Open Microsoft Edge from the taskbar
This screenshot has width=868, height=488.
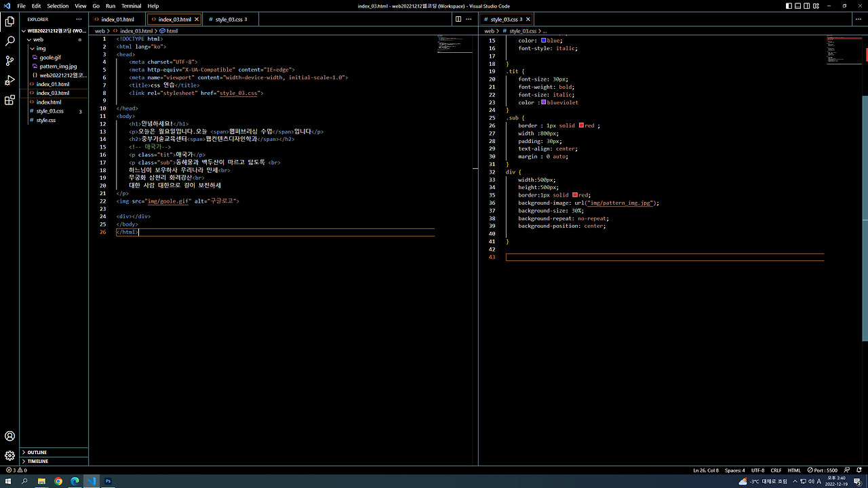pos(75,481)
